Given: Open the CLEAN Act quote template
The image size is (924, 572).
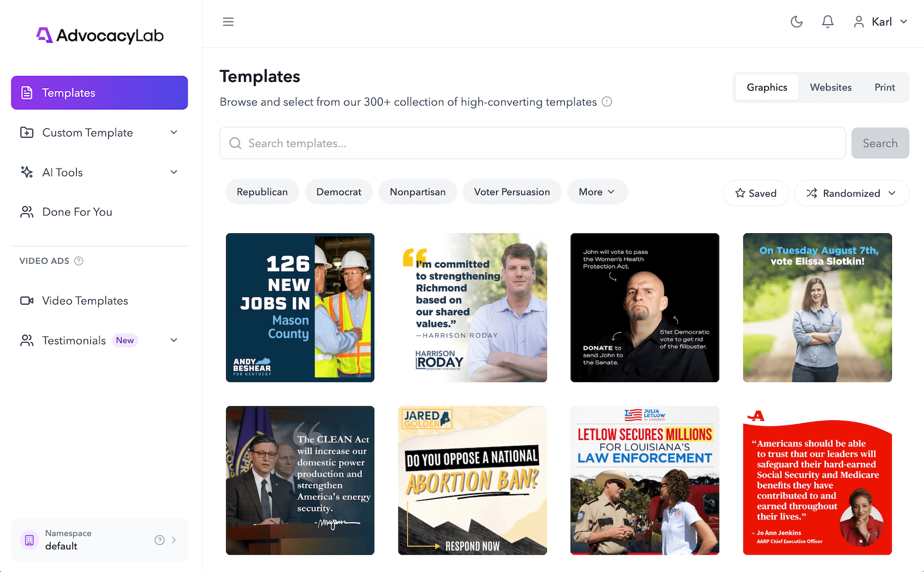Looking at the screenshot, I should (300, 481).
